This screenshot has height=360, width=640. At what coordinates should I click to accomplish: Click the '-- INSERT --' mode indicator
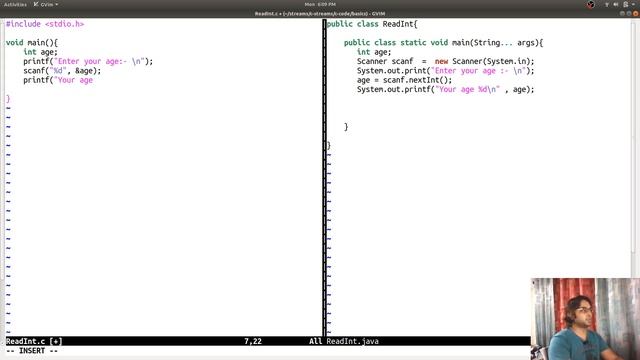click(32, 351)
